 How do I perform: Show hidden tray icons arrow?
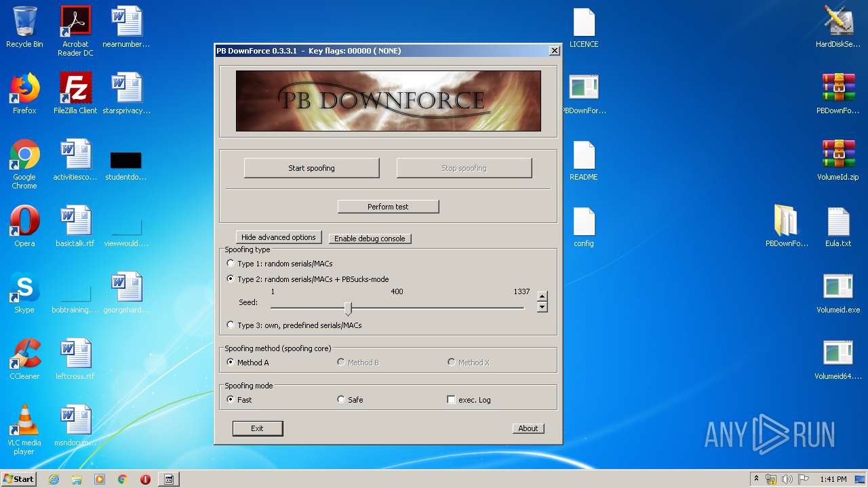pyautogui.click(x=756, y=479)
